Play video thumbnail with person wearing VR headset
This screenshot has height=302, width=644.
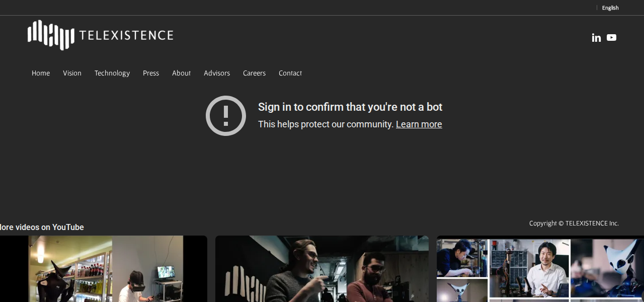pyautogui.click(x=103, y=269)
